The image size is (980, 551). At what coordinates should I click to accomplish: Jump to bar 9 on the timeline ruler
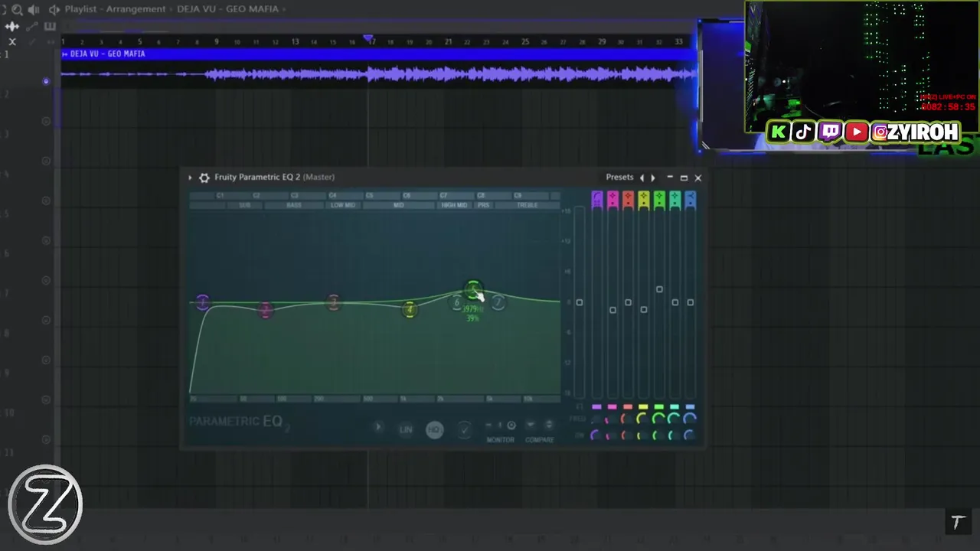[x=217, y=41]
